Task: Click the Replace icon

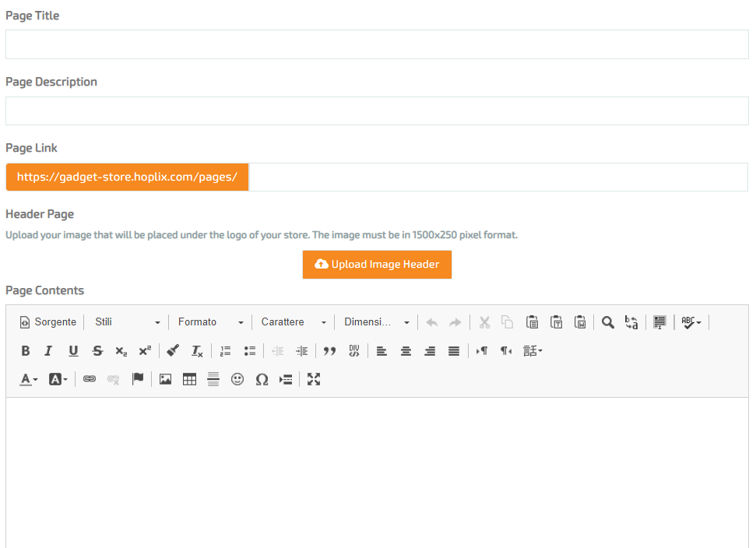Action: pos(631,322)
